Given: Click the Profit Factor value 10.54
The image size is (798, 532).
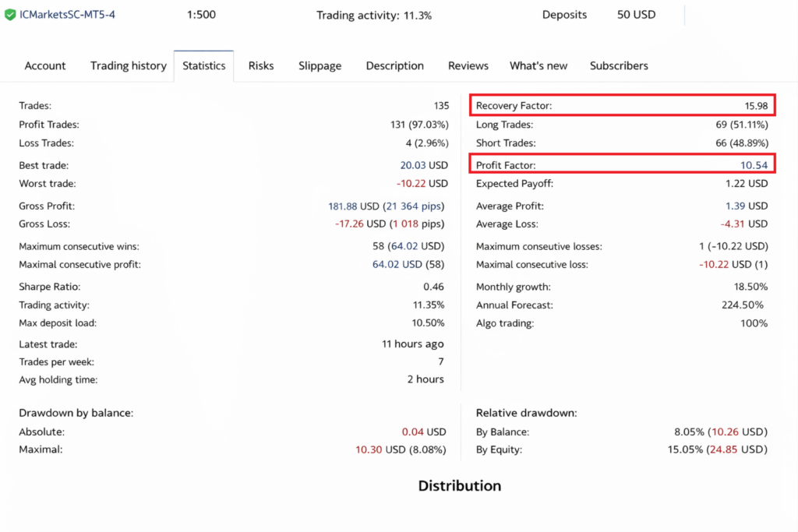Looking at the screenshot, I should pos(754,165).
